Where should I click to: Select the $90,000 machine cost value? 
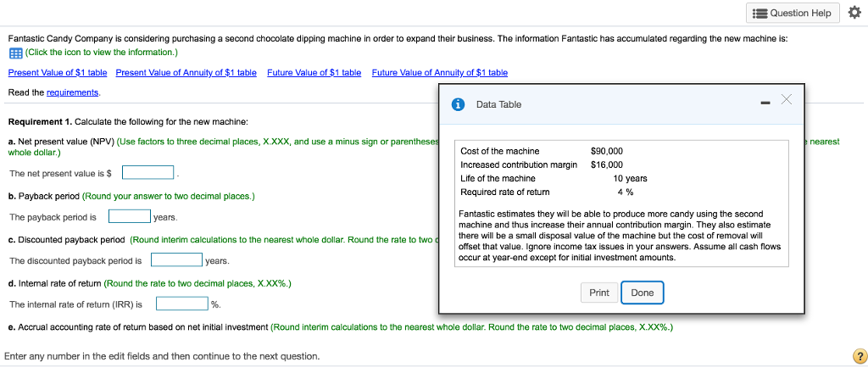(607, 151)
